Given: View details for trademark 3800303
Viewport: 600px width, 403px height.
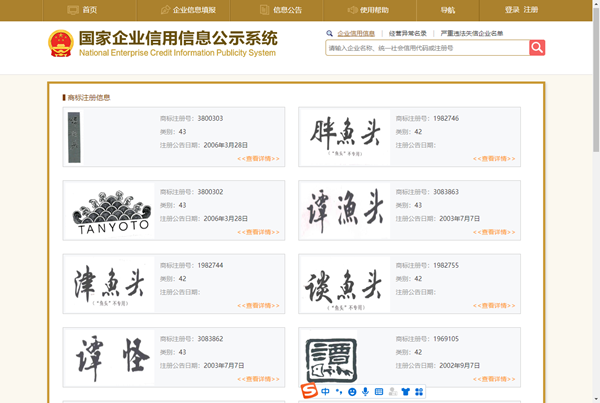Looking at the screenshot, I should click(258, 158).
